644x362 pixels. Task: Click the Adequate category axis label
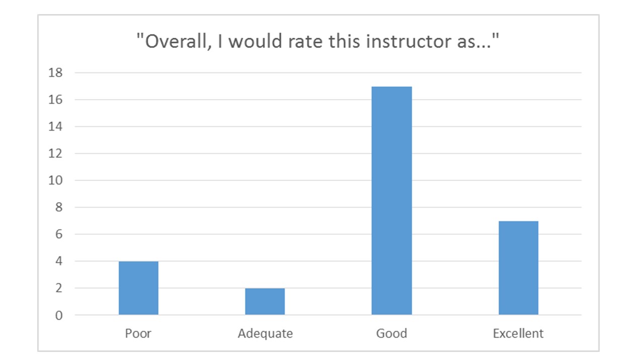point(265,333)
